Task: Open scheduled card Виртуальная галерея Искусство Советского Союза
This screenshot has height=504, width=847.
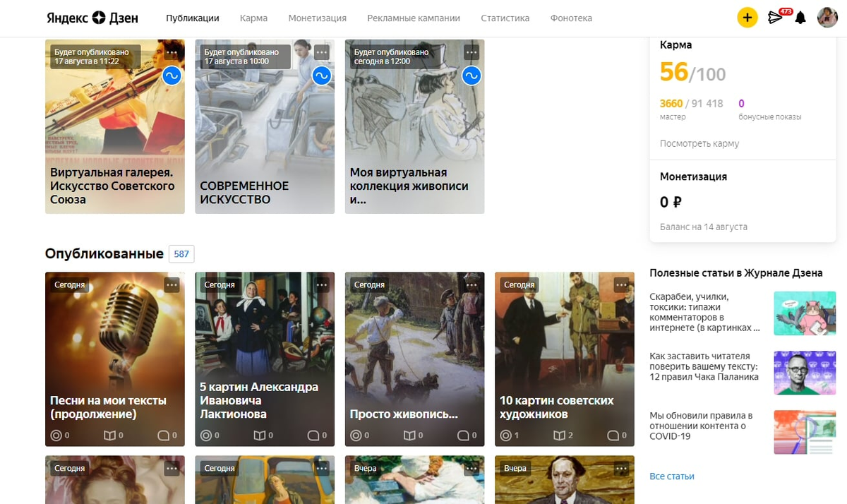Action: tap(115, 126)
